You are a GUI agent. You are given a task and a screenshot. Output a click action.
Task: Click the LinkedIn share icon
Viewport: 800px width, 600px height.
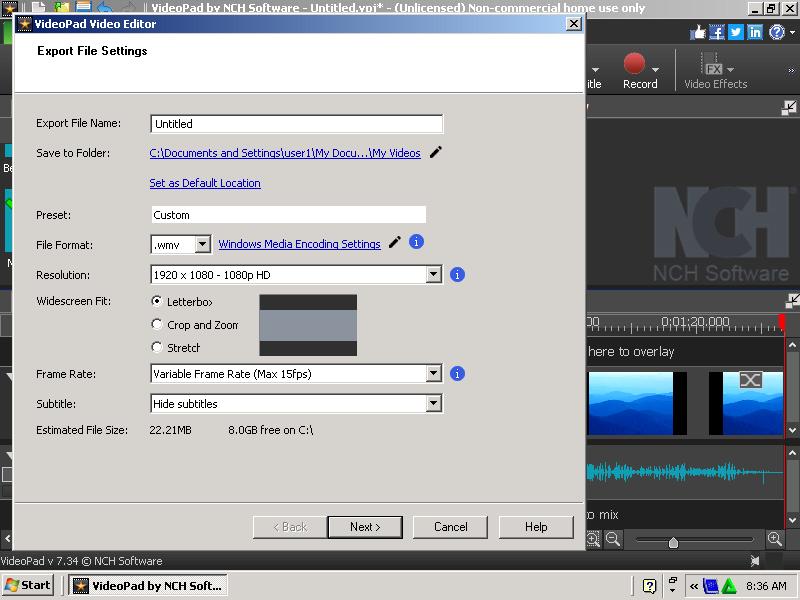click(x=755, y=33)
